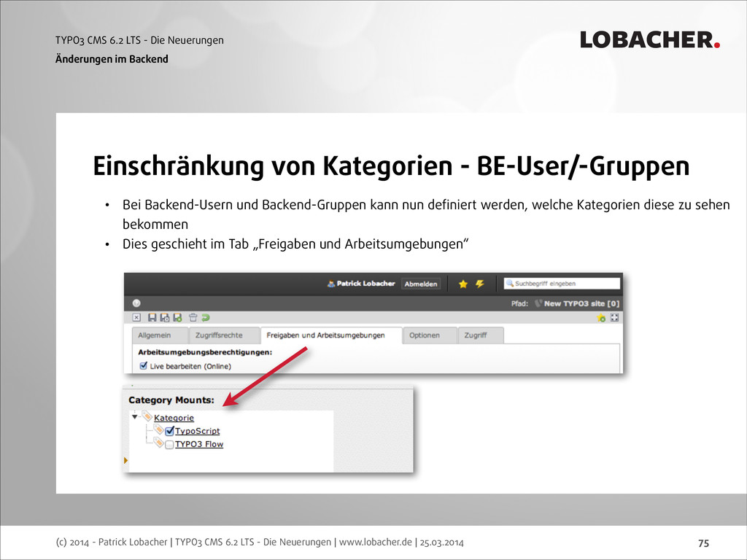Click the TypoScript category link

coord(198,431)
